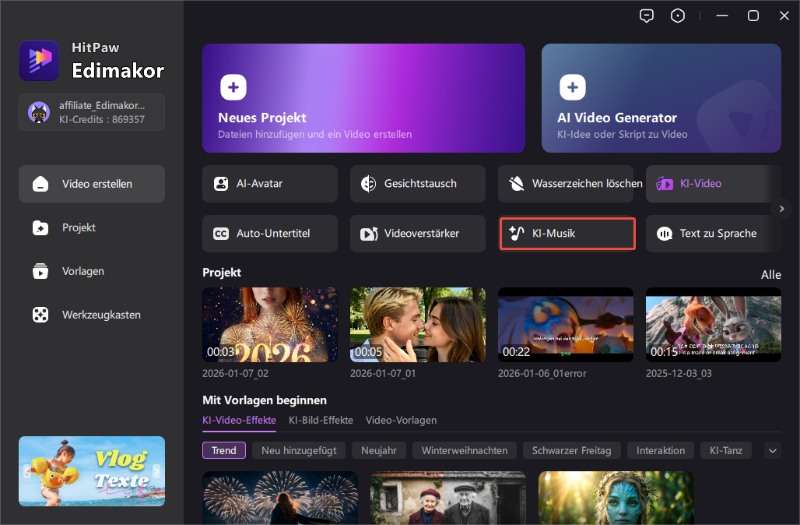Expand template categories with chevron dropdown
800x525 pixels.
tap(772, 451)
